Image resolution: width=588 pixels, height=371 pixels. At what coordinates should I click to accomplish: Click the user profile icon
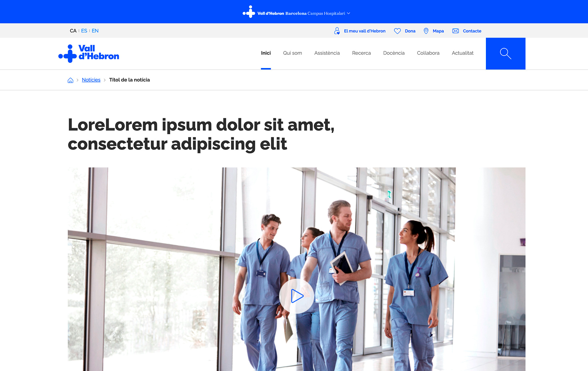337,31
